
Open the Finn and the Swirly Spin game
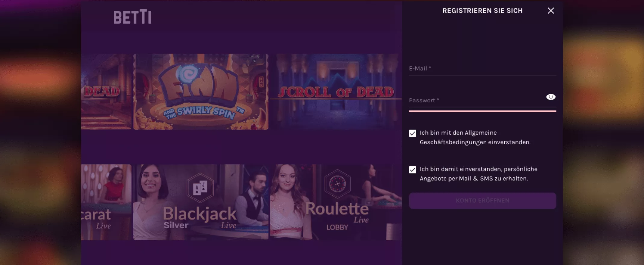coord(201,92)
